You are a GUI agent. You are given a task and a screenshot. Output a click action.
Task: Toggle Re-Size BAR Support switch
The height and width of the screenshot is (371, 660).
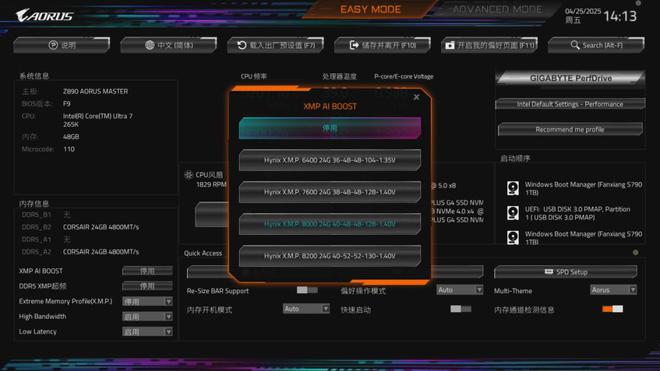pyautogui.click(x=307, y=290)
